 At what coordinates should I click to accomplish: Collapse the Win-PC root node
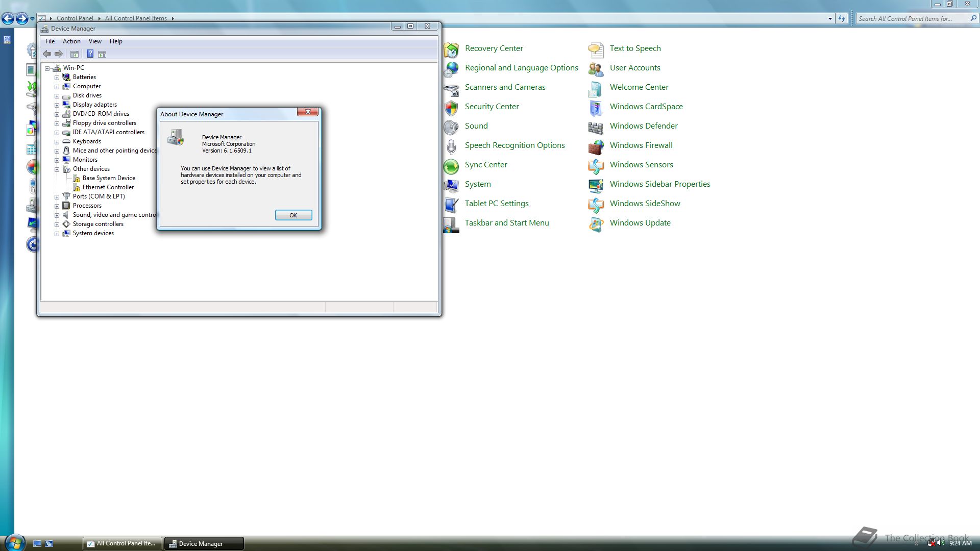tap(47, 68)
